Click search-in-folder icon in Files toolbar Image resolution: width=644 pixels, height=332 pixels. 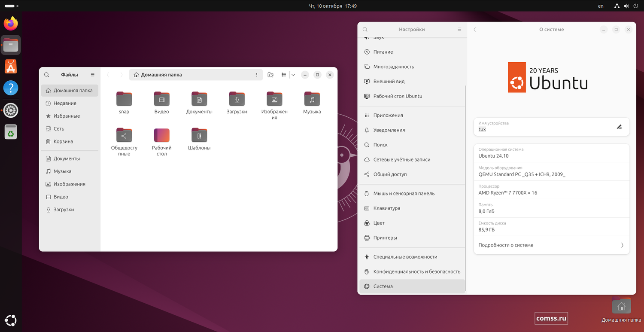point(270,75)
